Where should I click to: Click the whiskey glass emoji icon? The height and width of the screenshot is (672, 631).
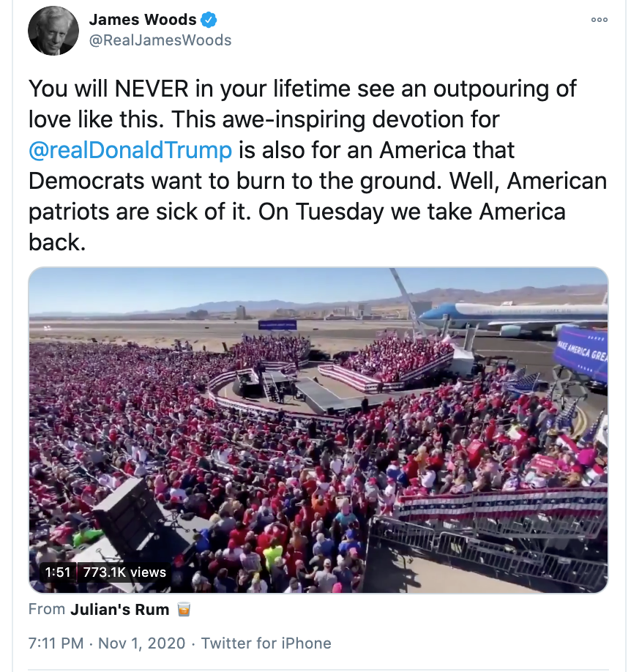(x=184, y=609)
